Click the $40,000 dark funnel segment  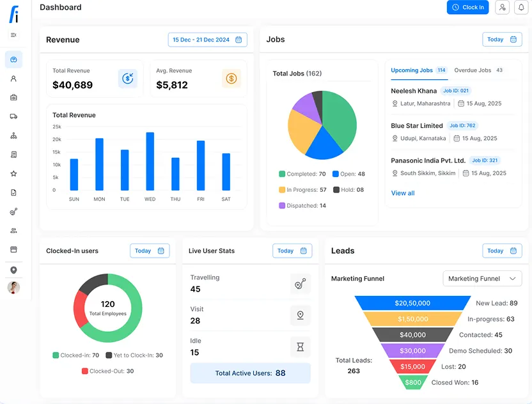(x=412, y=335)
